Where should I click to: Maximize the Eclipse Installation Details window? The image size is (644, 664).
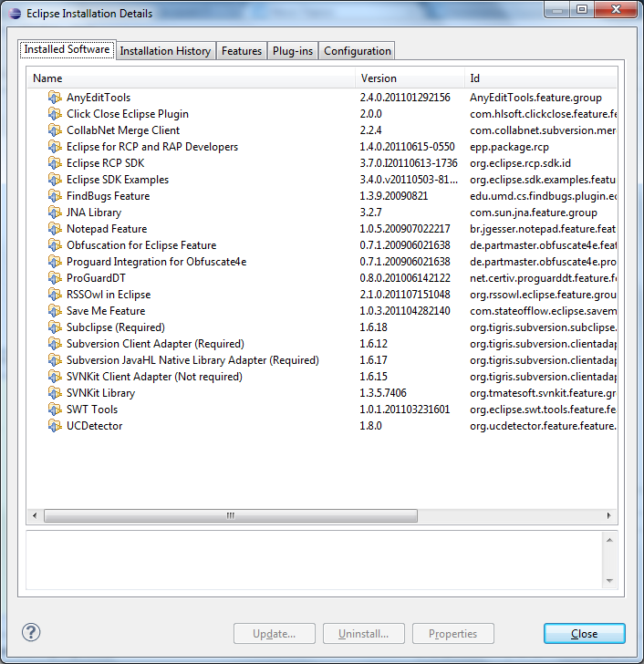point(582,9)
